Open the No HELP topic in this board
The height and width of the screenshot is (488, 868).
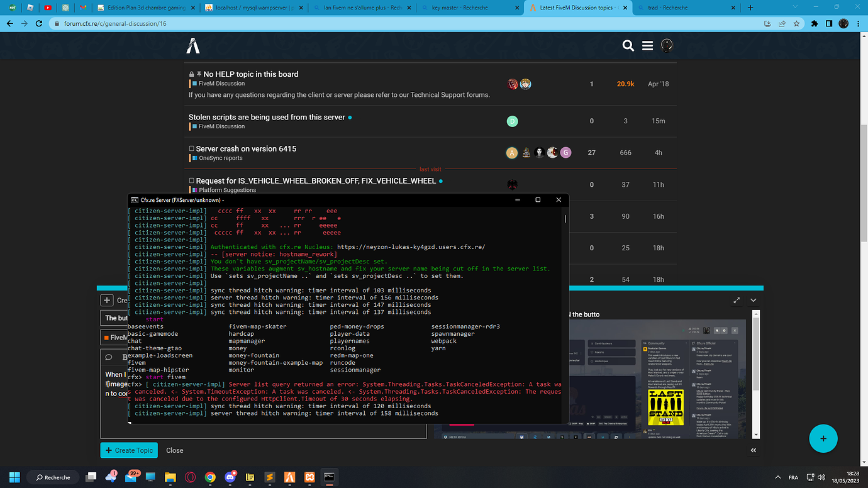click(x=250, y=74)
